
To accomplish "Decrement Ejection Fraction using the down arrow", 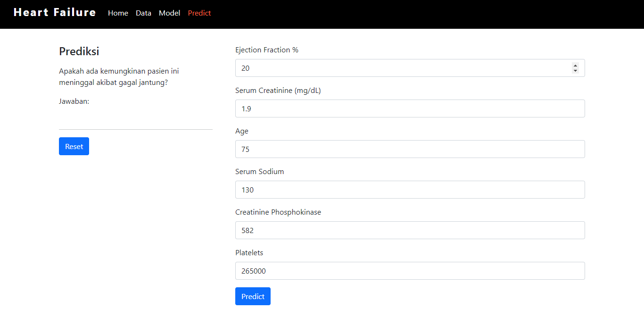I will click(x=575, y=70).
